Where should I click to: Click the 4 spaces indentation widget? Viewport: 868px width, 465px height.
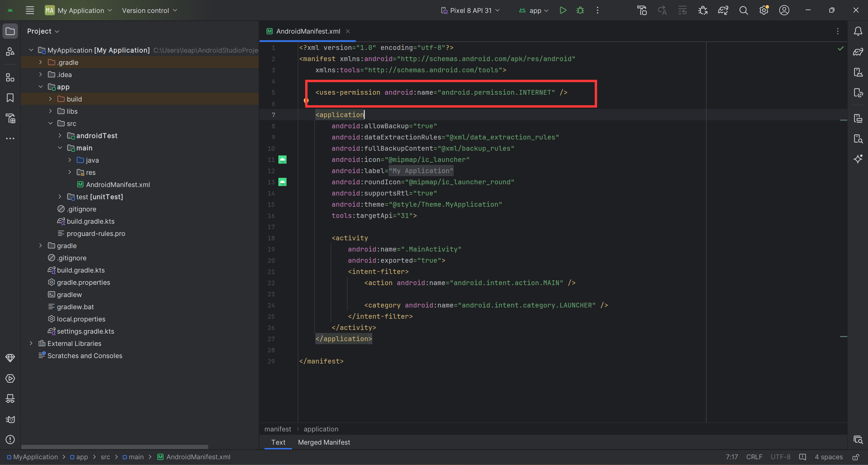click(828, 457)
